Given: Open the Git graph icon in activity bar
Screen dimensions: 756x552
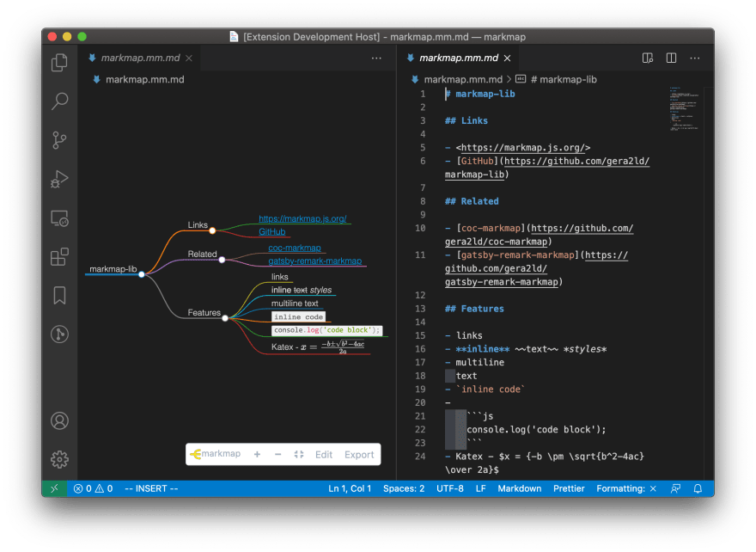Looking at the screenshot, I should click(59, 334).
